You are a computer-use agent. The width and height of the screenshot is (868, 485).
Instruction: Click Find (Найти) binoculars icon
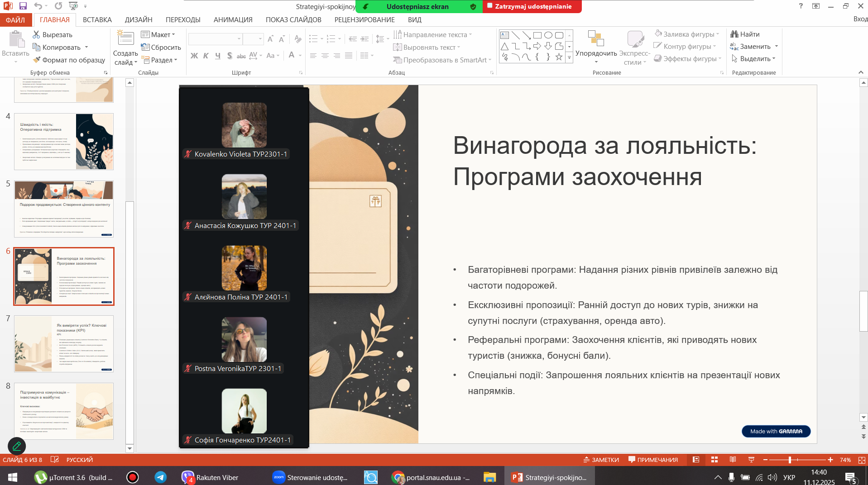click(734, 34)
